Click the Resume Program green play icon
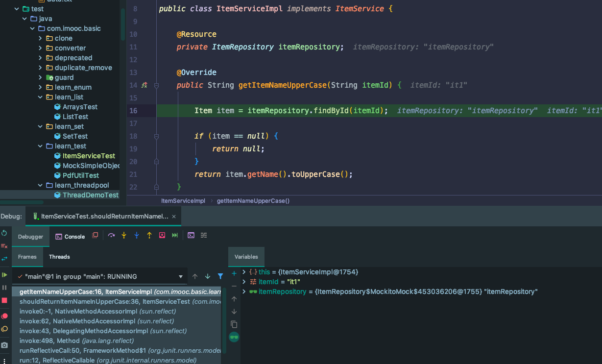Viewport: 602px width, 364px height. 4,275
